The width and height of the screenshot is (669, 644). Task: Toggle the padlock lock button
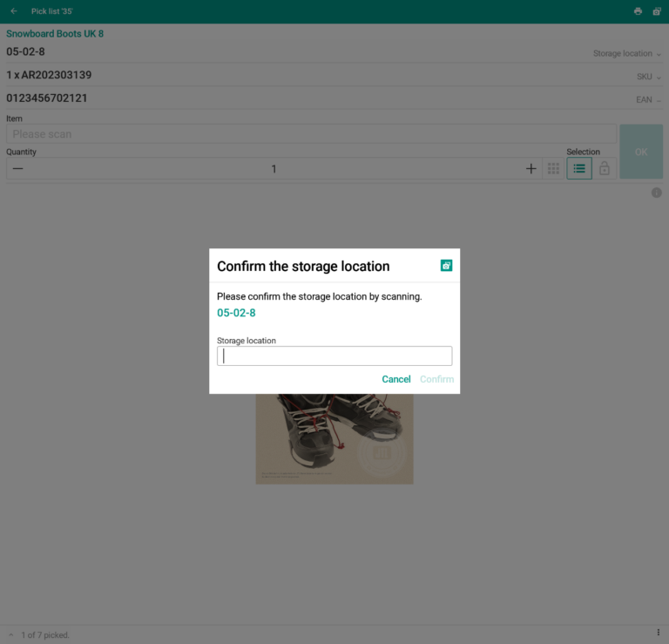[x=604, y=168]
